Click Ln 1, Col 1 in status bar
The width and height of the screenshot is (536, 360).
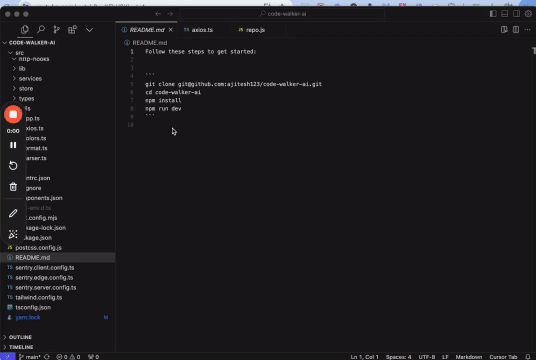pos(364,357)
